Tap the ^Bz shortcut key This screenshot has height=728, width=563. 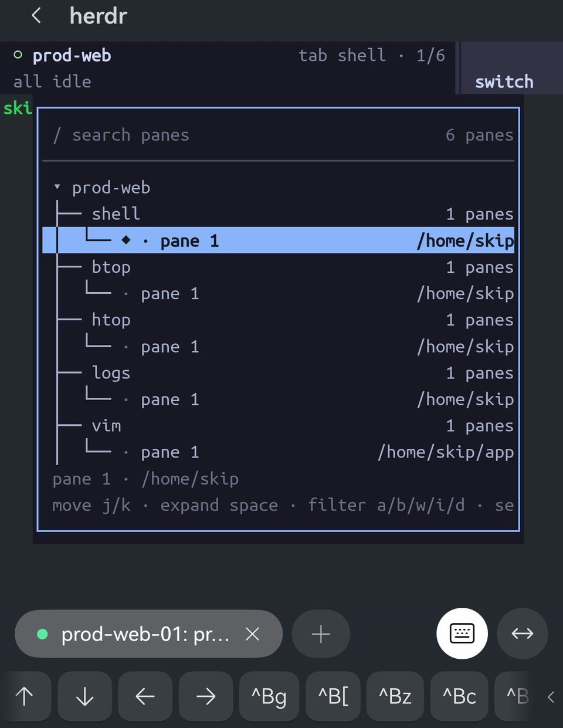point(395,696)
